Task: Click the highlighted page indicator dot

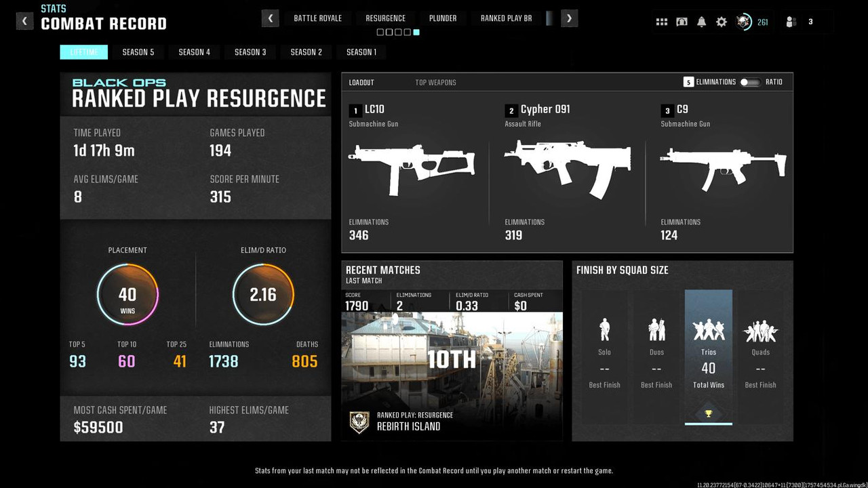Action: 416,32
